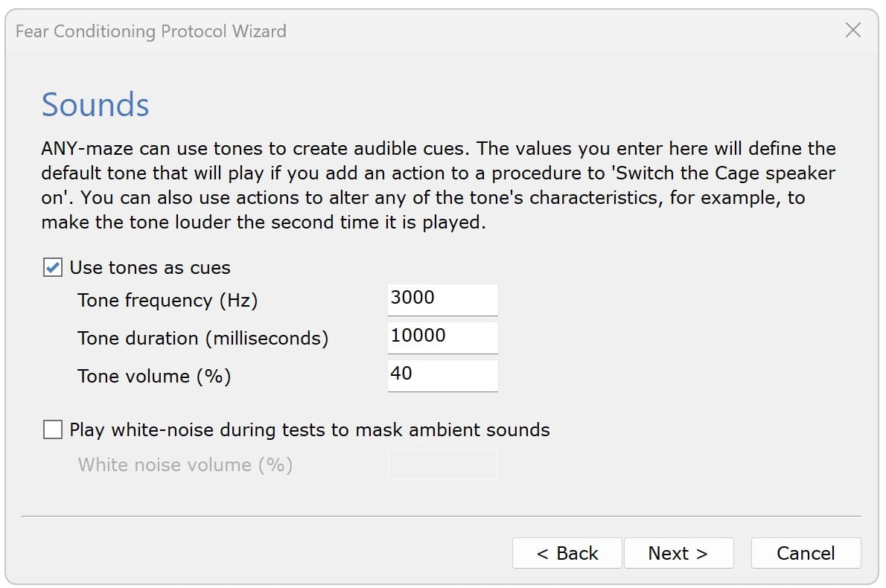The image size is (886, 588).
Task: Click the Tone frequency (Hz) label
Action: pyautogui.click(x=168, y=301)
